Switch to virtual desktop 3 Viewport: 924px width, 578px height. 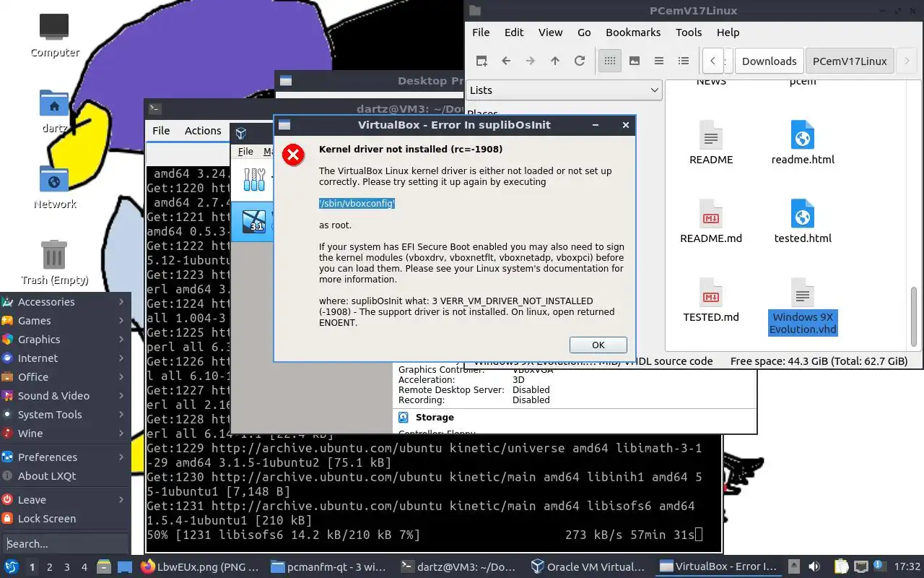pos(67,567)
